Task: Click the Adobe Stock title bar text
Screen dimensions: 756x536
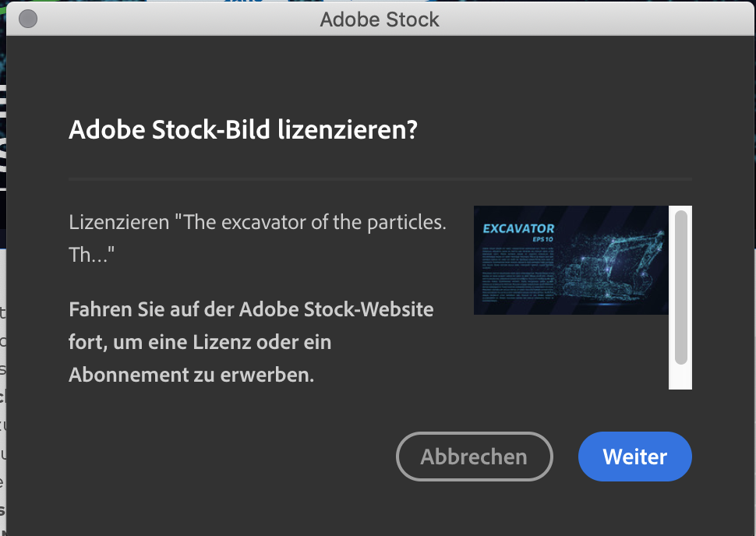Action: point(380,19)
